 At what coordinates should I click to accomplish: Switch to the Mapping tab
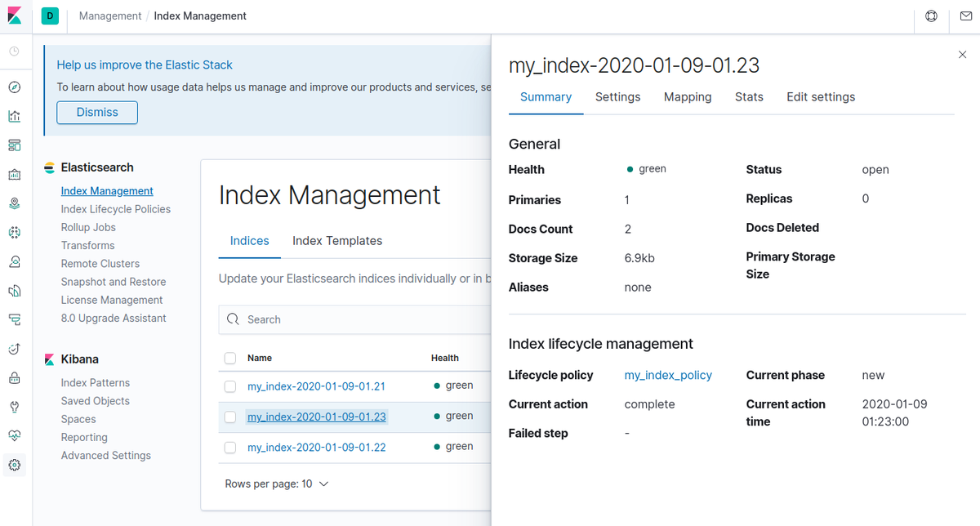(x=687, y=96)
